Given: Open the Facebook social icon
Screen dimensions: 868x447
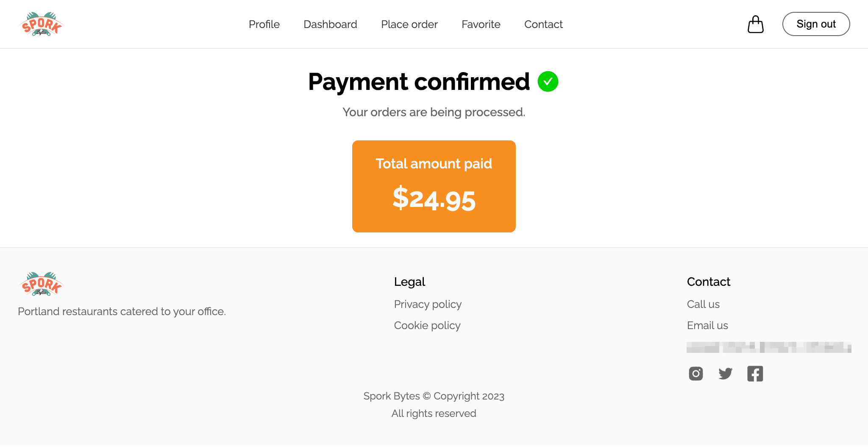Looking at the screenshot, I should pyautogui.click(x=755, y=374).
